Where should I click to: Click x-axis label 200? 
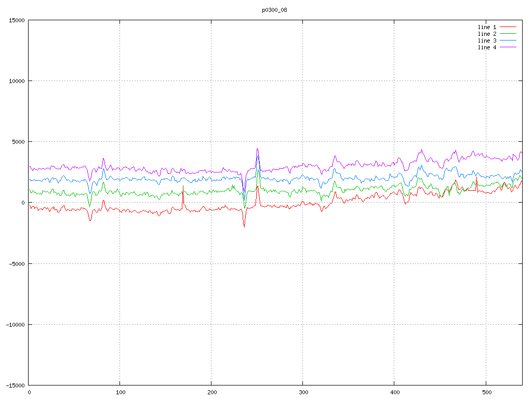coord(212,393)
